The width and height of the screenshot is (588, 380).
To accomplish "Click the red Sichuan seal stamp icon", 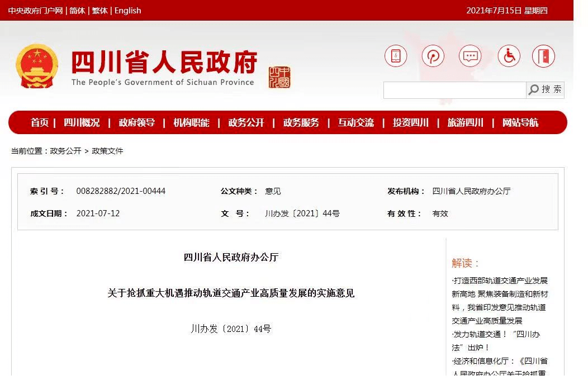I will [279, 77].
